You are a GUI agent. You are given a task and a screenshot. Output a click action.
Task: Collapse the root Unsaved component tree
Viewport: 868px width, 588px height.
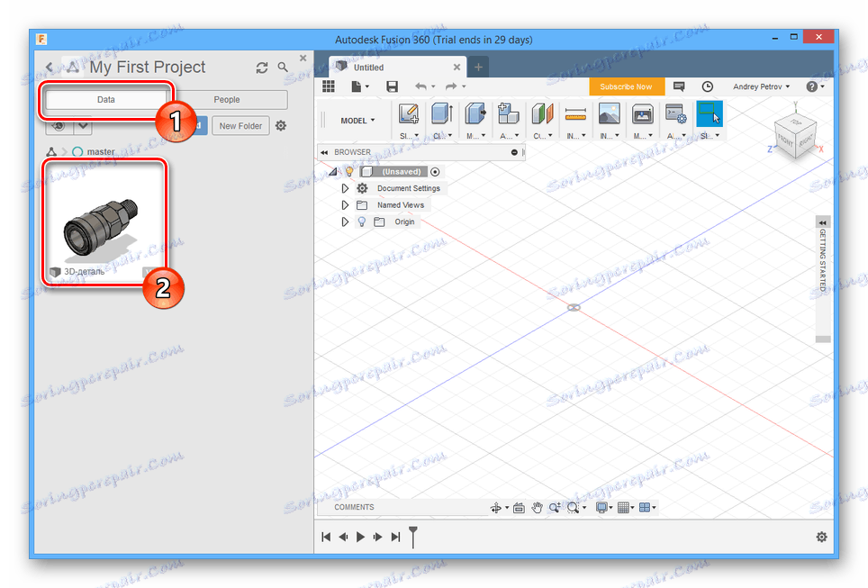pyautogui.click(x=332, y=172)
